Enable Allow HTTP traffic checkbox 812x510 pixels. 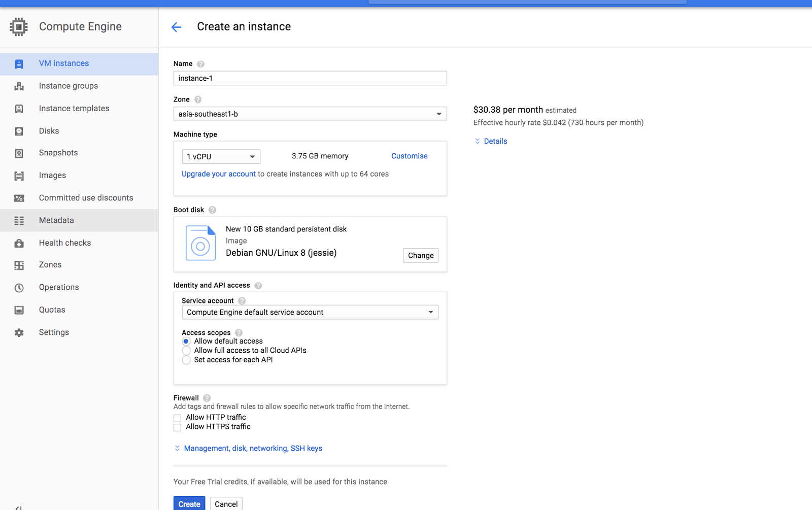[x=177, y=418]
